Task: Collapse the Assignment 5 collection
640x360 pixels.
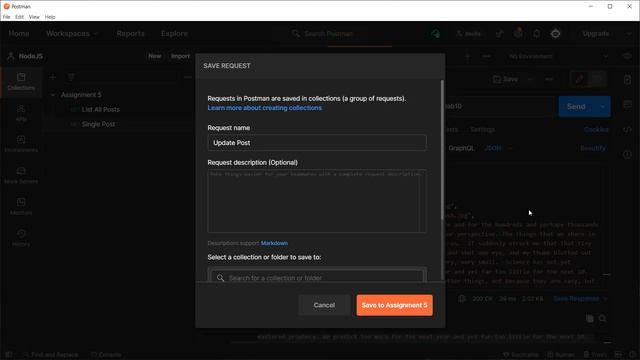Action: 53,95
